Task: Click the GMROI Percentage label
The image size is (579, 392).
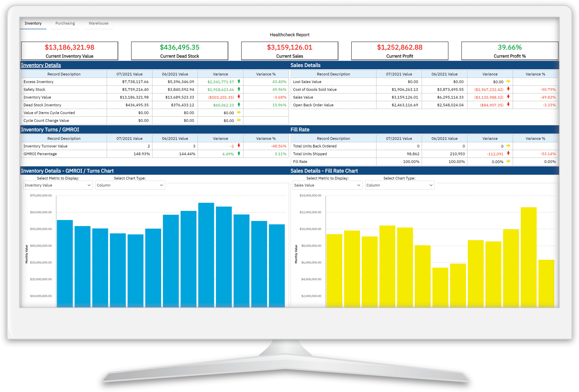Action: click(40, 154)
